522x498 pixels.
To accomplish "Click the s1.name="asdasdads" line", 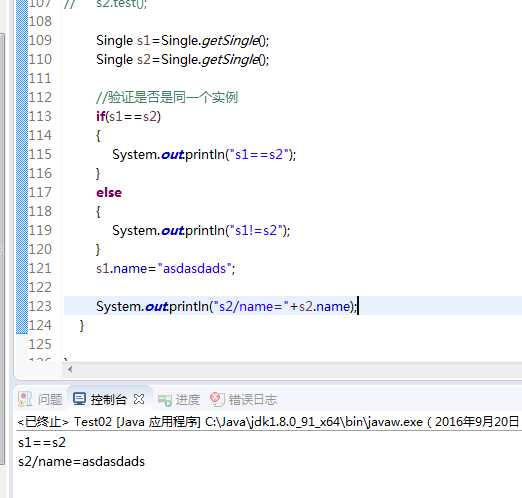I will 166,268.
